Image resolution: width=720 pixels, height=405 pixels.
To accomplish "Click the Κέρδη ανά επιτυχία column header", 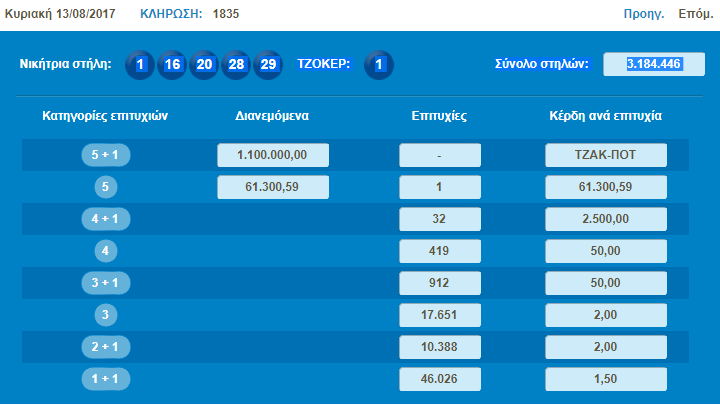I will click(x=606, y=116).
